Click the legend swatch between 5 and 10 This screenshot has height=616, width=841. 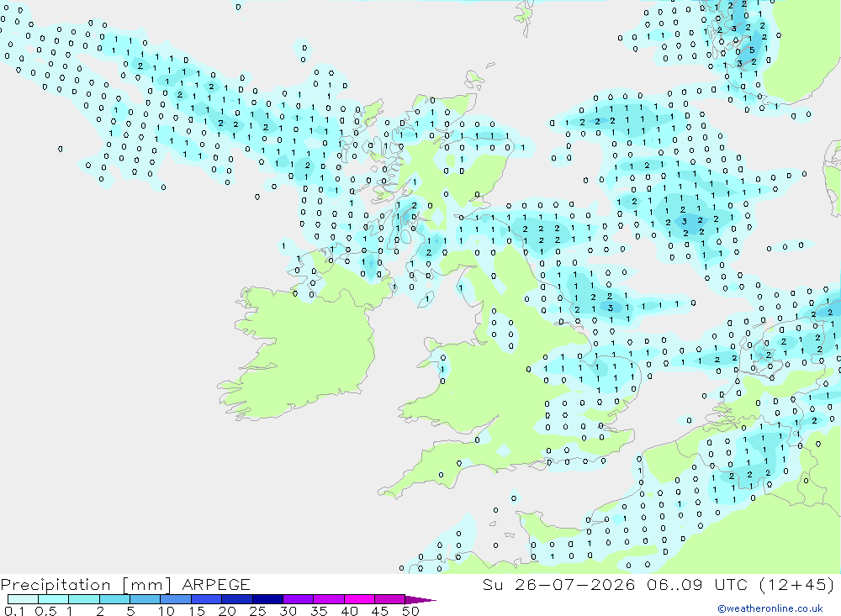click(x=145, y=599)
